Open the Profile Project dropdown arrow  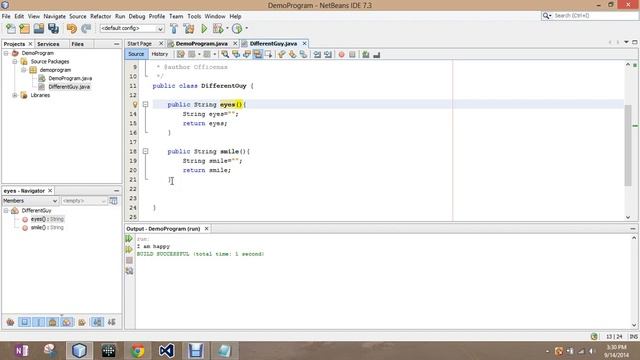246,29
